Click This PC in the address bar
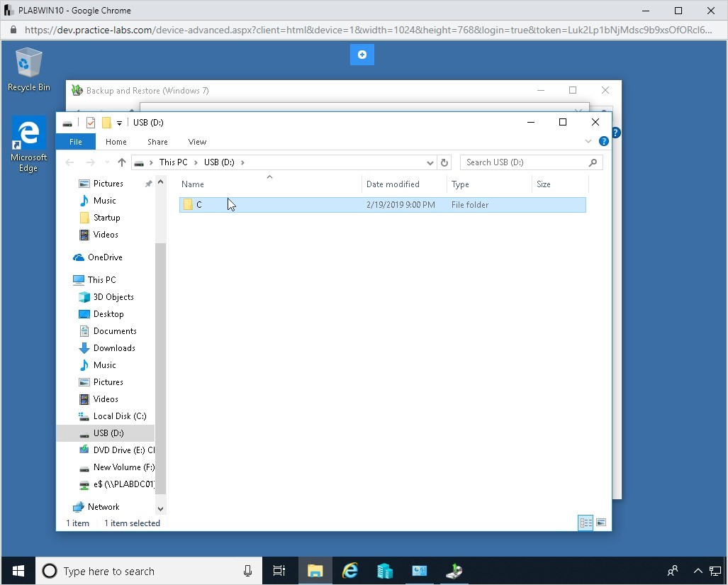Viewport: 728px width, 585px height. click(x=173, y=162)
